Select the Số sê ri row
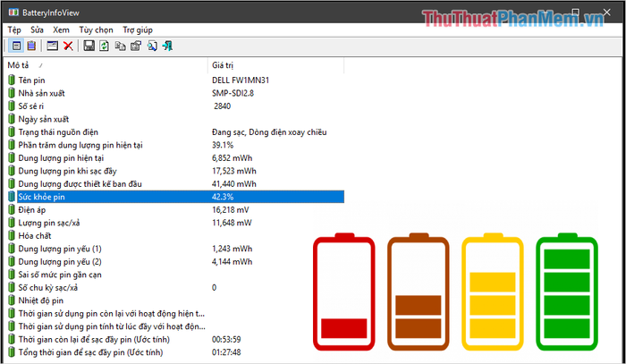 175,106
